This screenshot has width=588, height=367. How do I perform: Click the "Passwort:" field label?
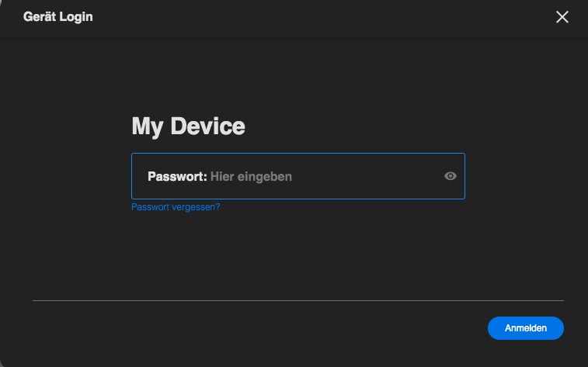click(x=177, y=176)
